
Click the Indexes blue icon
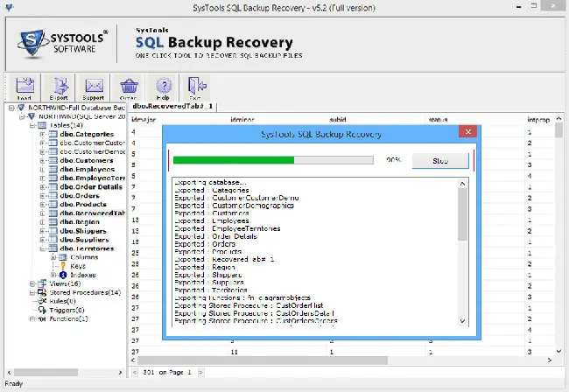pos(63,275)
